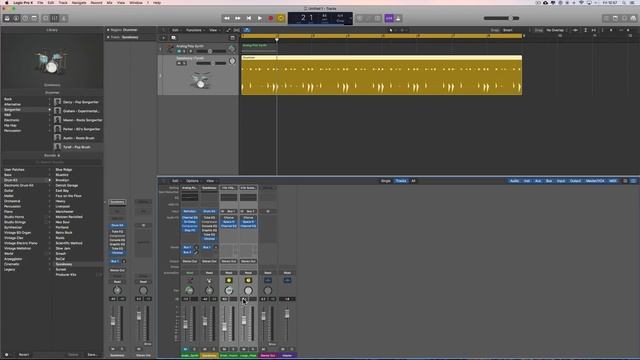Open the Note Pads panel
Viewport: 640px width, 360px height.
point(616,18)
